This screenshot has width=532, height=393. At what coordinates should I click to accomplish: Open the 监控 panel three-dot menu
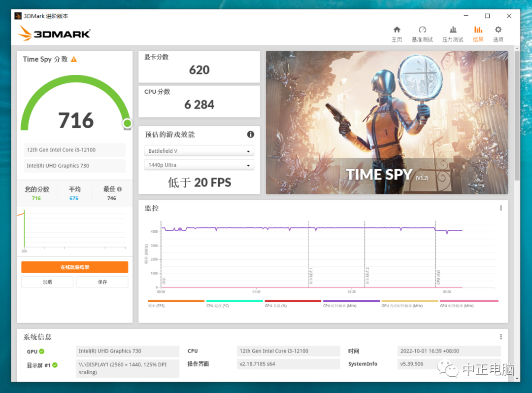(x=501, y=208)
